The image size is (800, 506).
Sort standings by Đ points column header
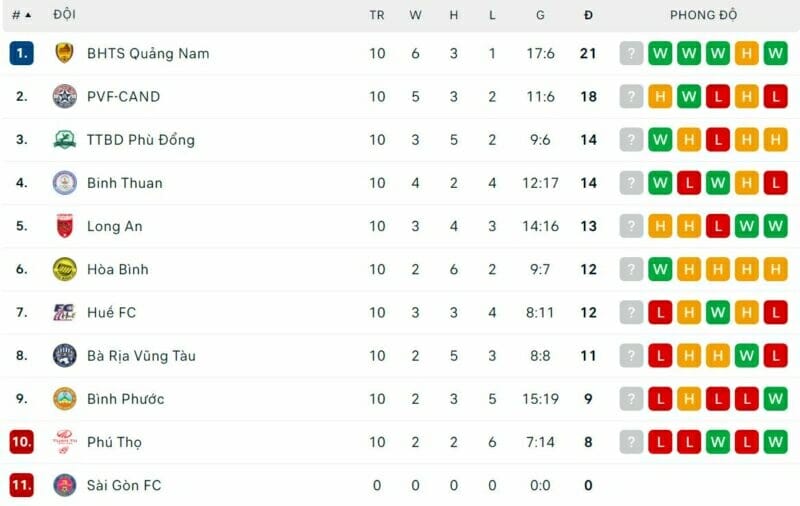coord(588,15)
